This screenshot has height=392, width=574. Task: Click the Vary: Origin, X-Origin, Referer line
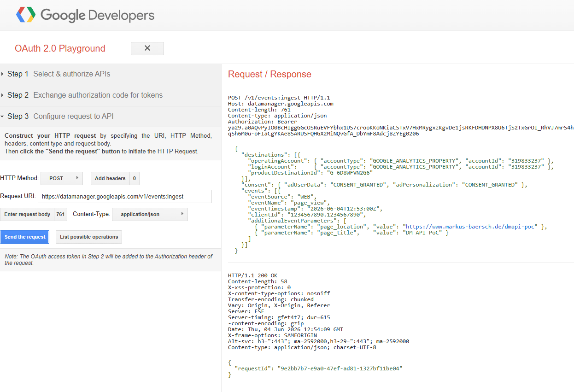(x=279, y=305)
